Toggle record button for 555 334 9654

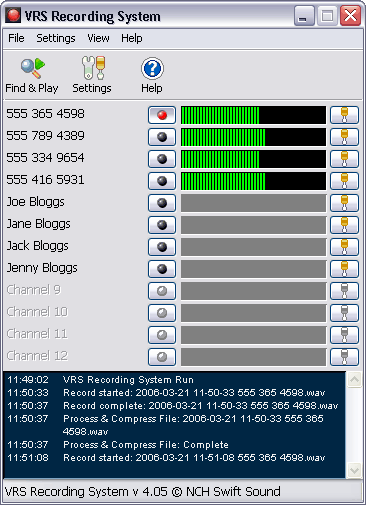[x=162, y=159]
